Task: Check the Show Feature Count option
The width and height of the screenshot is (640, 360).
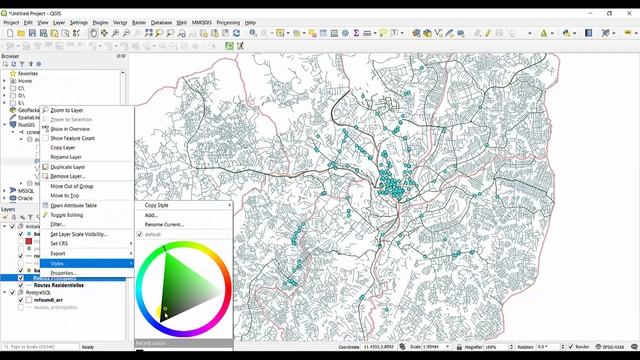Action: [x=72, y=138]
